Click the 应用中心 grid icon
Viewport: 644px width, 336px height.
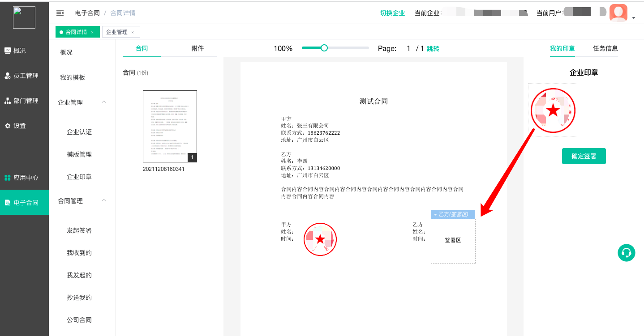pos(8,178)
